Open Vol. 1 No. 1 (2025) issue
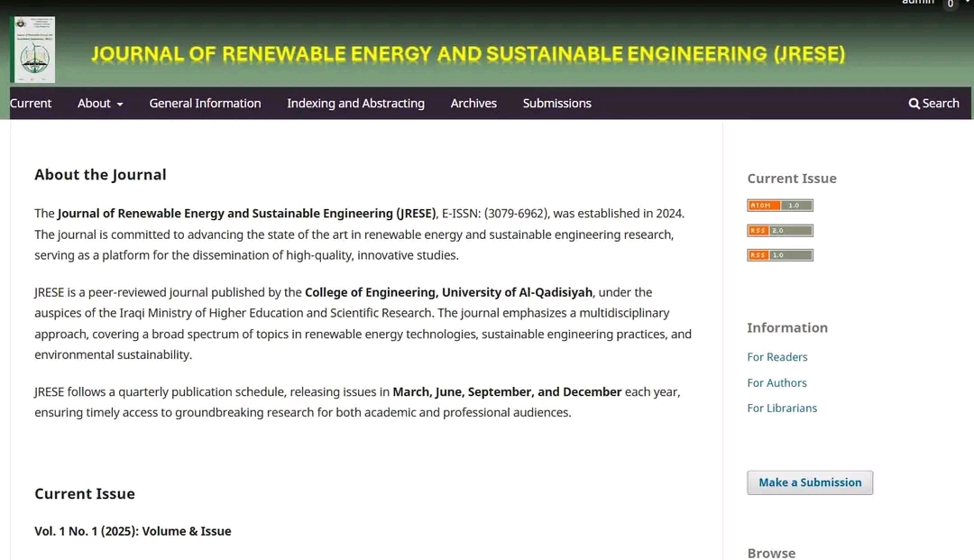Image resolution: width=974 pixels, height=560 pixels. (x=133, y=531)
